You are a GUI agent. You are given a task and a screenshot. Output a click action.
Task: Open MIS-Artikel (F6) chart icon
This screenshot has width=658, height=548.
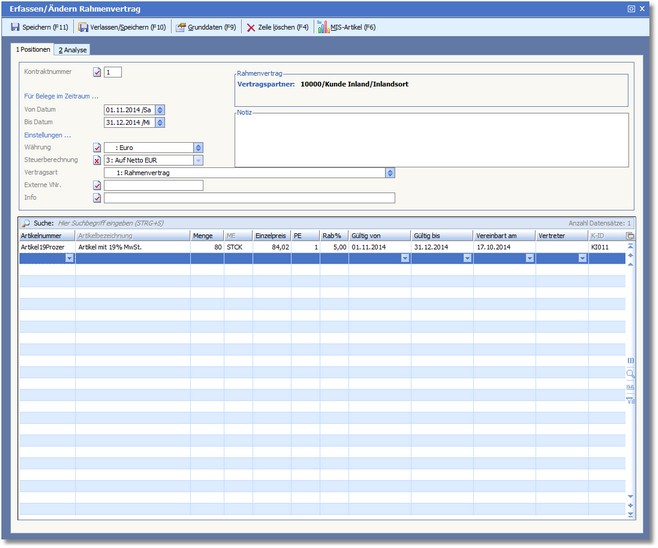324,27
